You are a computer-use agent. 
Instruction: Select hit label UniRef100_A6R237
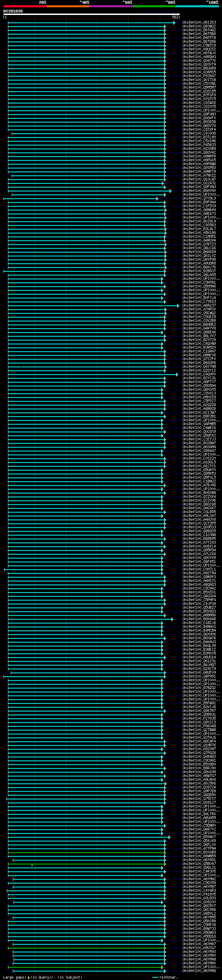(x=199, y=306)
